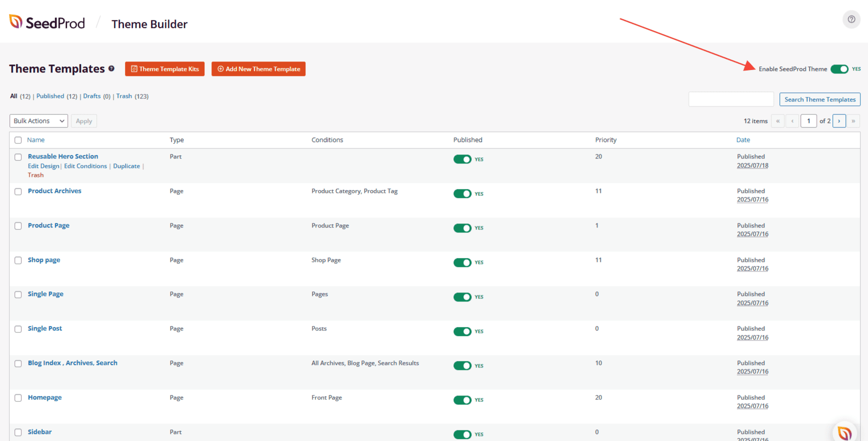The image size is (868, 441).
Task: Toggle published for Shop page
Action: point(462,262)
